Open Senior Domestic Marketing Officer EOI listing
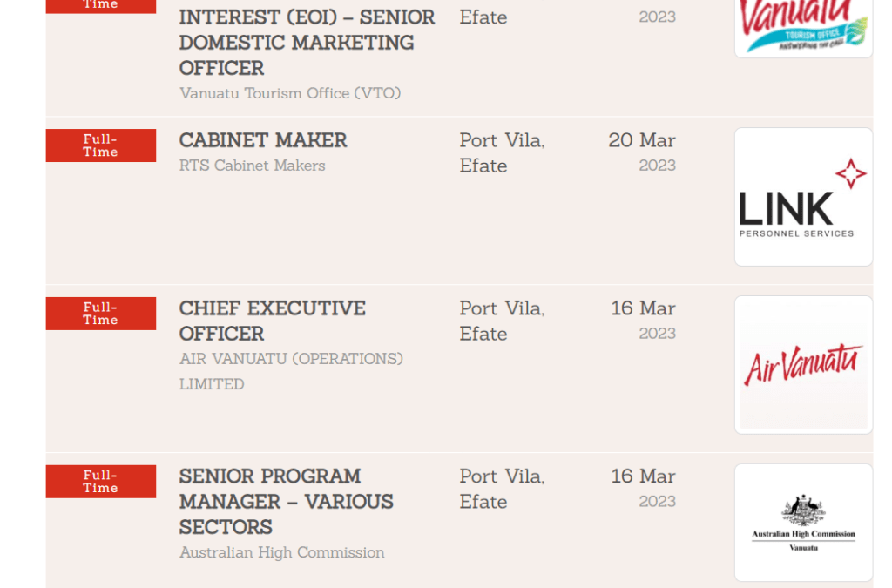This screenshot has height=588, width=892. coord(307,43)
